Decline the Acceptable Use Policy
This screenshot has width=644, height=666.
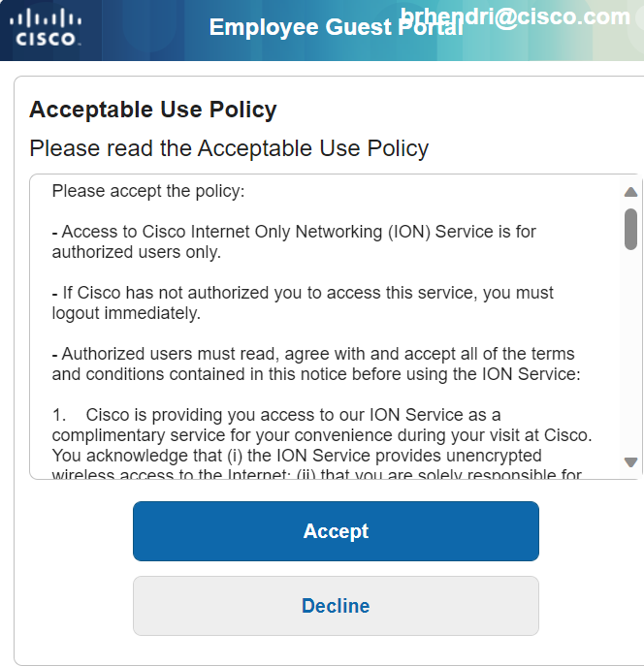tap(336, 606)
